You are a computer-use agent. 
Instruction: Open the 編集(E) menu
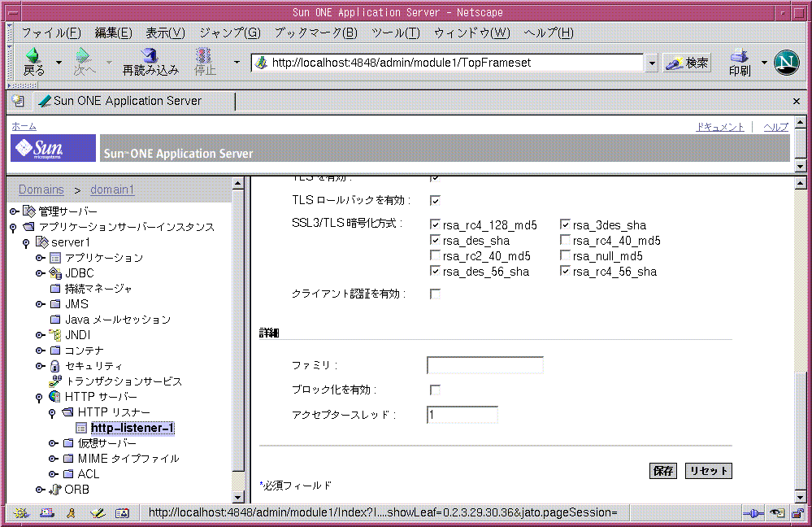point(114,33)
